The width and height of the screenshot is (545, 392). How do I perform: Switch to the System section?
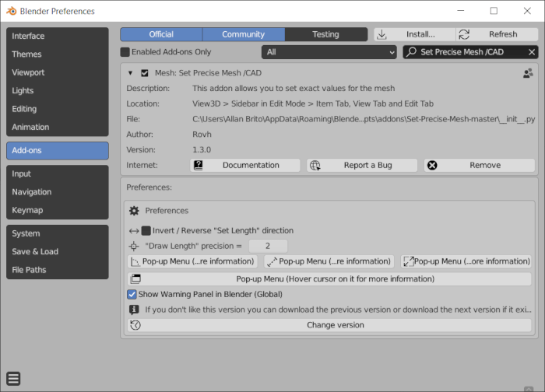click(58, 233)
